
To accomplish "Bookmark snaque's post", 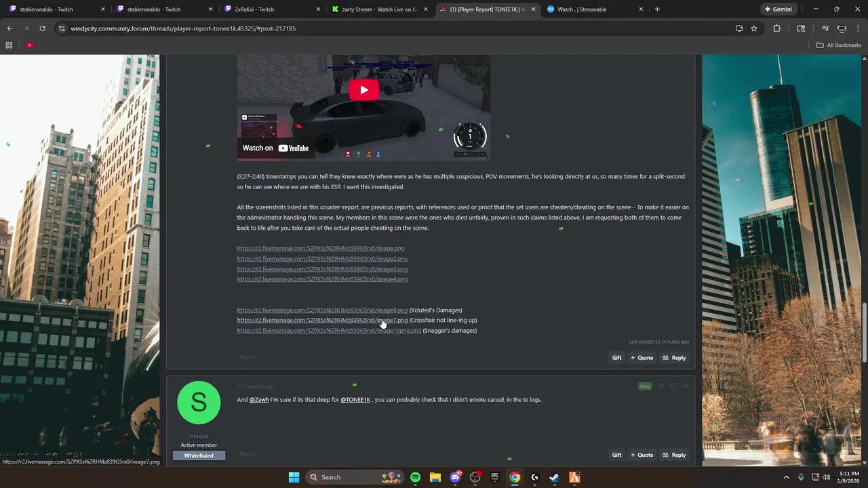I will (x=673, y=386).
